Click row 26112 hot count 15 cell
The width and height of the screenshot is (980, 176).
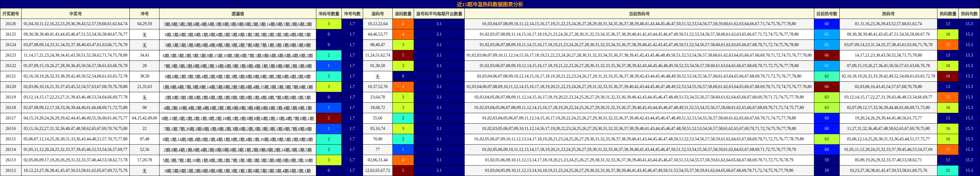click(948, 170)
